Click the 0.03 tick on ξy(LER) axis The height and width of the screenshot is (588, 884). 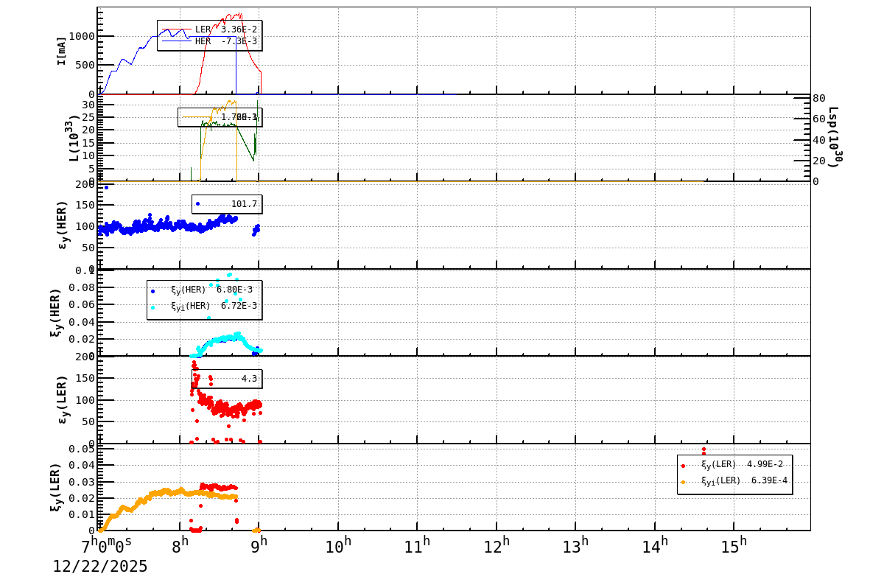pos(81,481)
